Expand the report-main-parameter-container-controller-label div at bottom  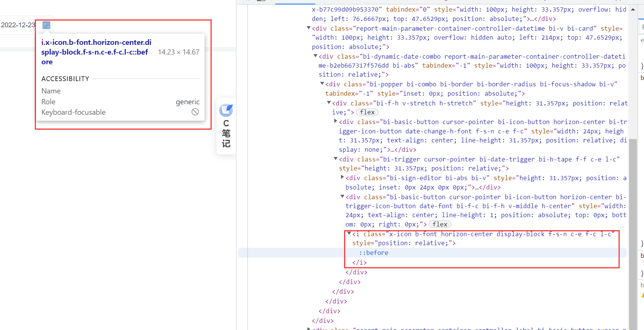[309, 329]
